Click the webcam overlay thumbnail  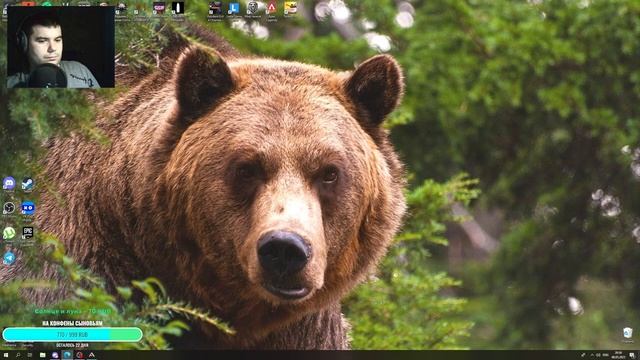61,47
